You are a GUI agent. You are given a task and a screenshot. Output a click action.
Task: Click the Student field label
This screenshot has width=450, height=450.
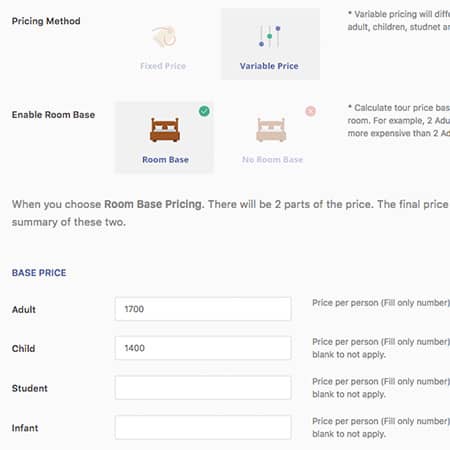click(30, 388)
